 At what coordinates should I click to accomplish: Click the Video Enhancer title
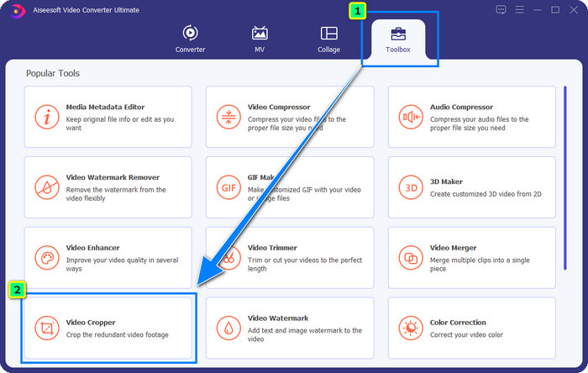click(92, 248)
